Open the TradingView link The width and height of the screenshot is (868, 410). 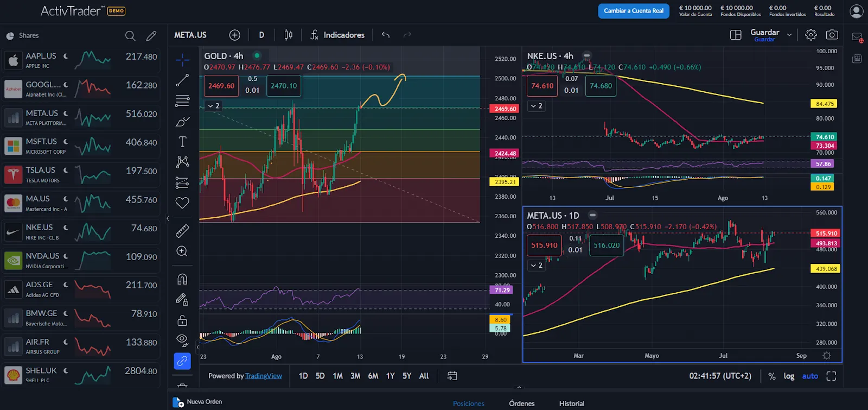coord(263,376)
